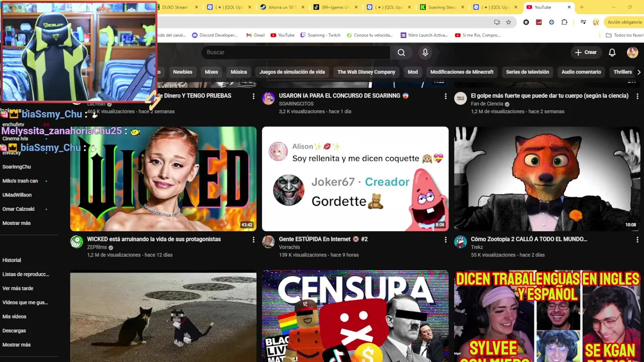
Task: Click the SOARINGCITOS channel avatar
Action: point(269,98)
